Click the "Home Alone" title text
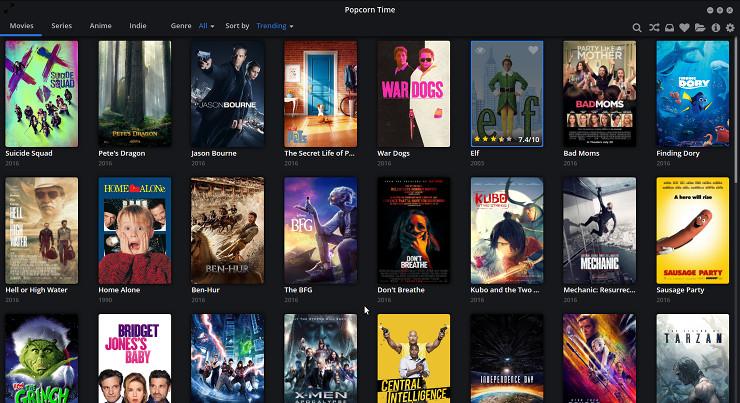Image resolution: width=740 pixels, height=403 pixels. (x=119, y=290)
